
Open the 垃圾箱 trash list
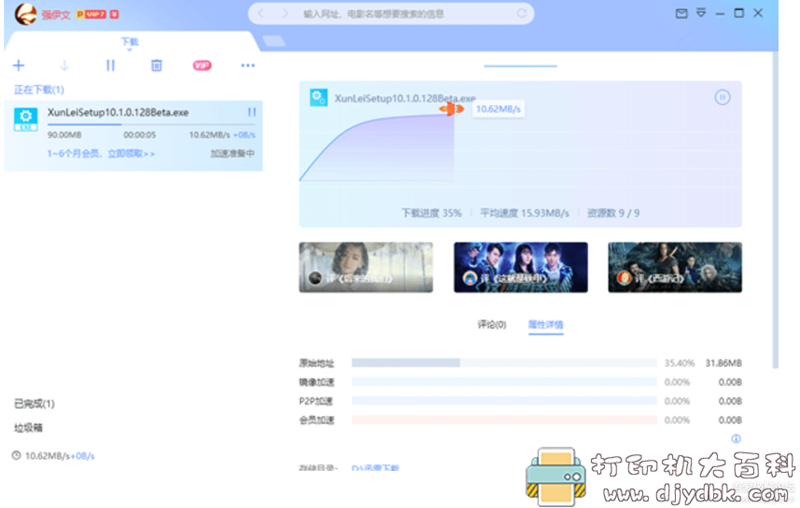point(28,428)
